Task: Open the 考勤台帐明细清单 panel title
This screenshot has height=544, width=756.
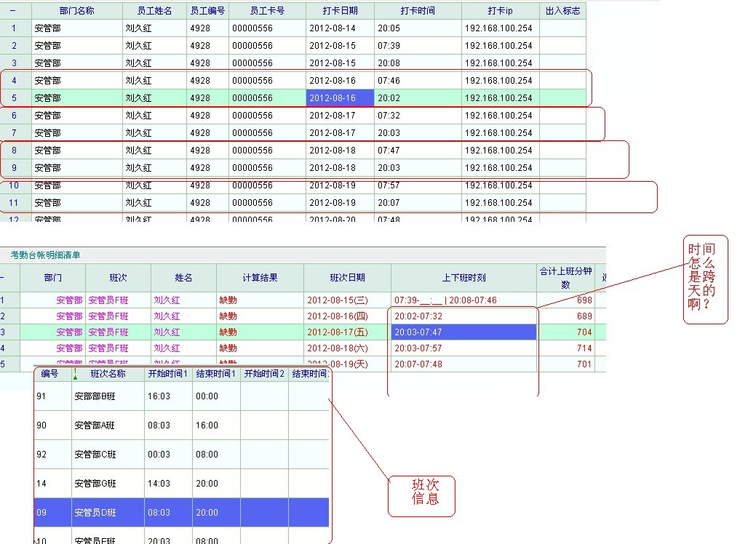Action: pos(45,255)
